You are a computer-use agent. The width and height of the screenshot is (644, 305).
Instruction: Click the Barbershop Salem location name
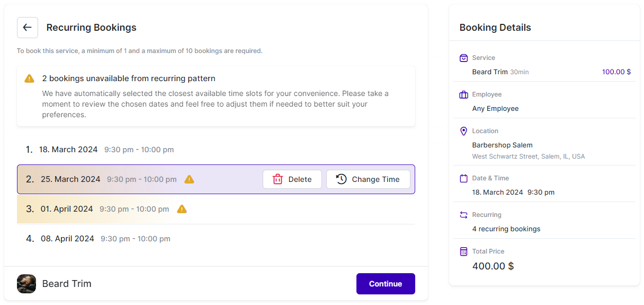pos(502,145)
